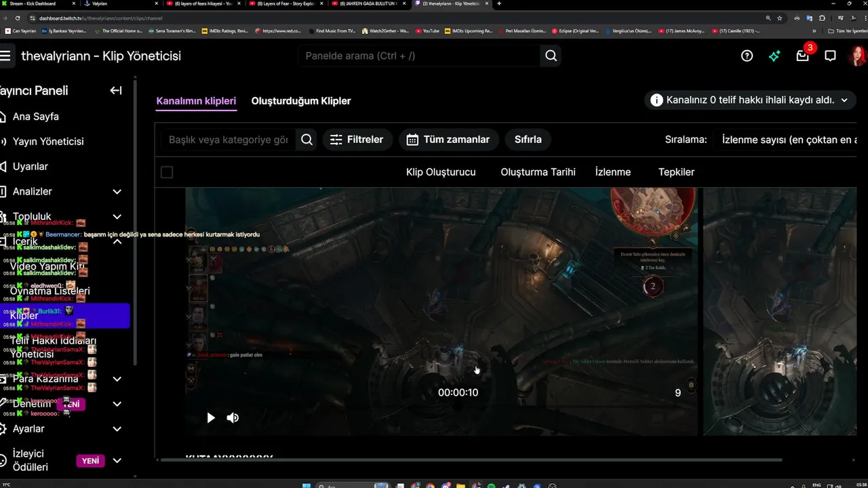The width and height of the screenshot is (868, 488).
Task: Click the Sıfırla reset button
Action: pos(528,140)
